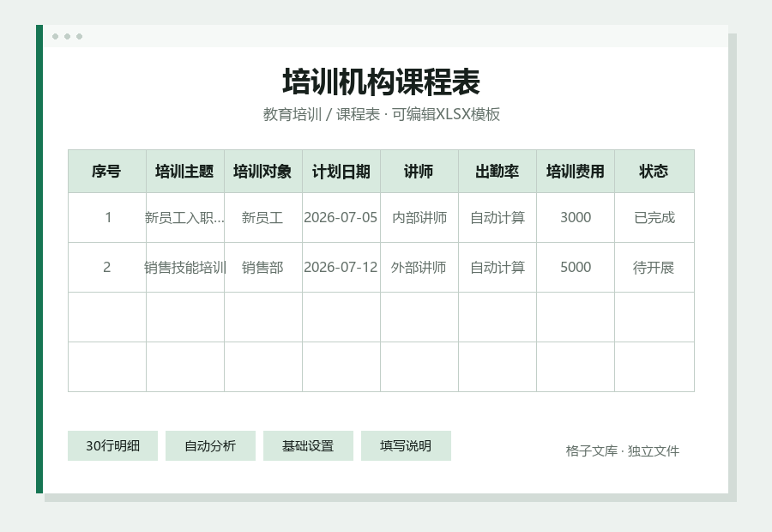Click the serial number 2 cell
Viewport: 772px width, 532px height.
click(107, 268)
